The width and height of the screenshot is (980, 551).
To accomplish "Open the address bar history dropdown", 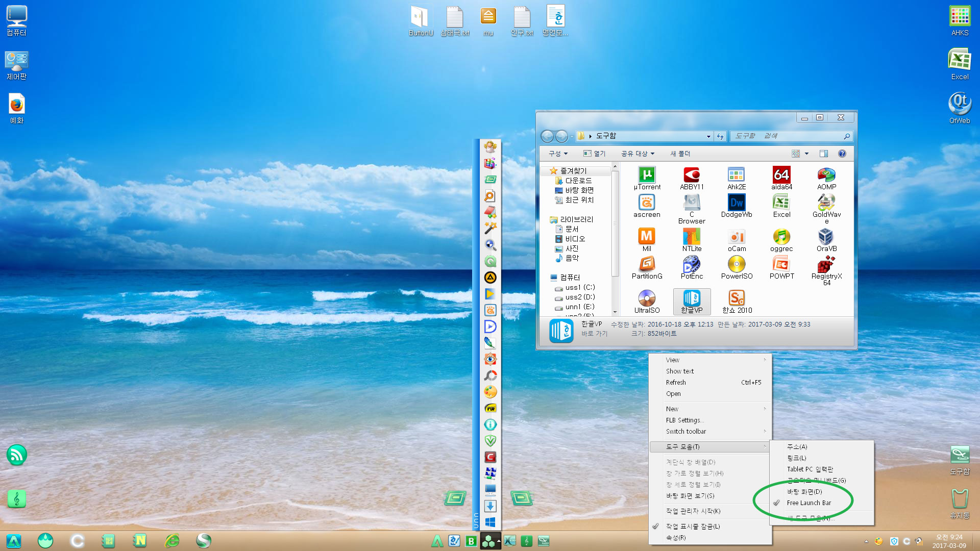I will click(708, 136).
